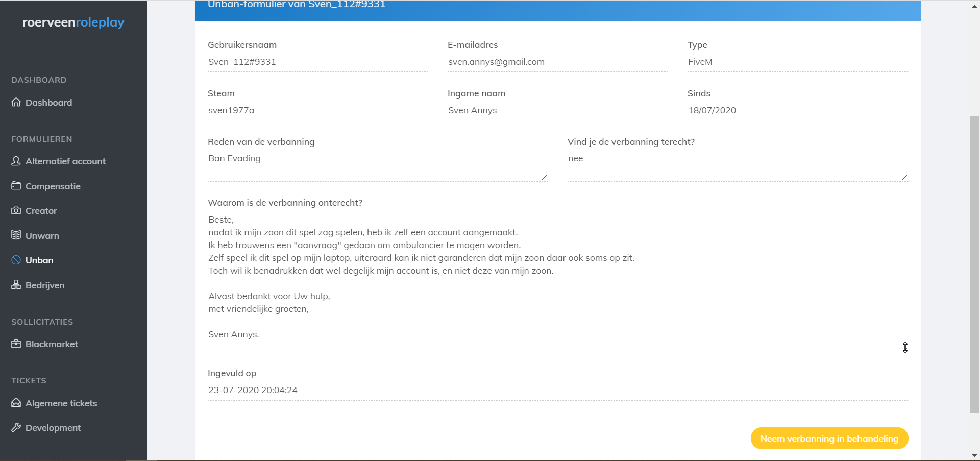Click the Algemene tickets envelope icon

tap(16, 403)
